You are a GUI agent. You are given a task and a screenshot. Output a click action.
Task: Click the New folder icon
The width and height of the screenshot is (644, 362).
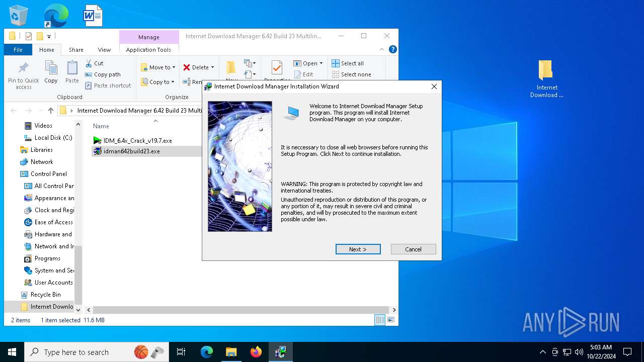coord(231,68)
